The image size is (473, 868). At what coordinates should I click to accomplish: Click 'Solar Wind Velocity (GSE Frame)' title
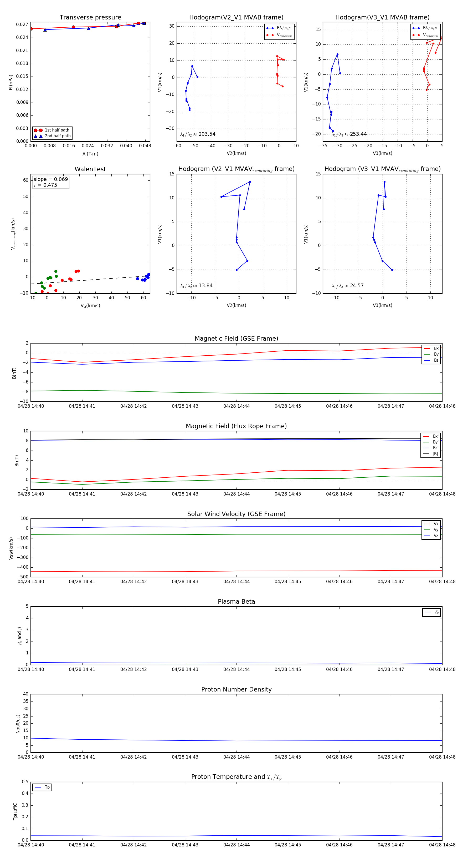[x=236, y=514]
